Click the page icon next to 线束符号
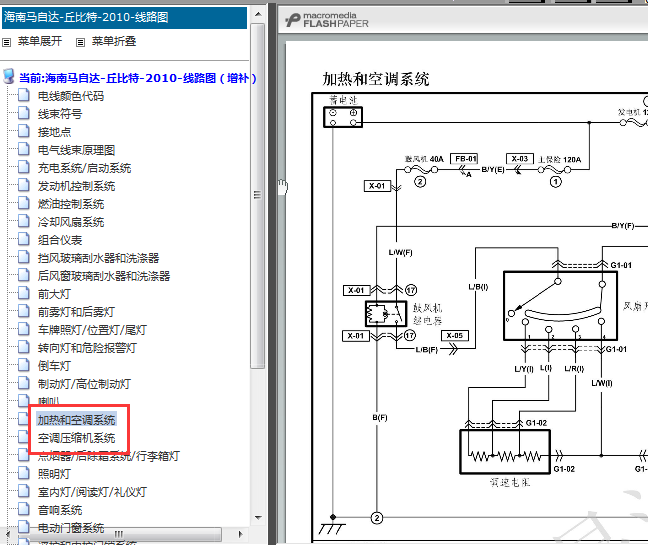The height and width of the screenshot is (545, 648). 24,113
